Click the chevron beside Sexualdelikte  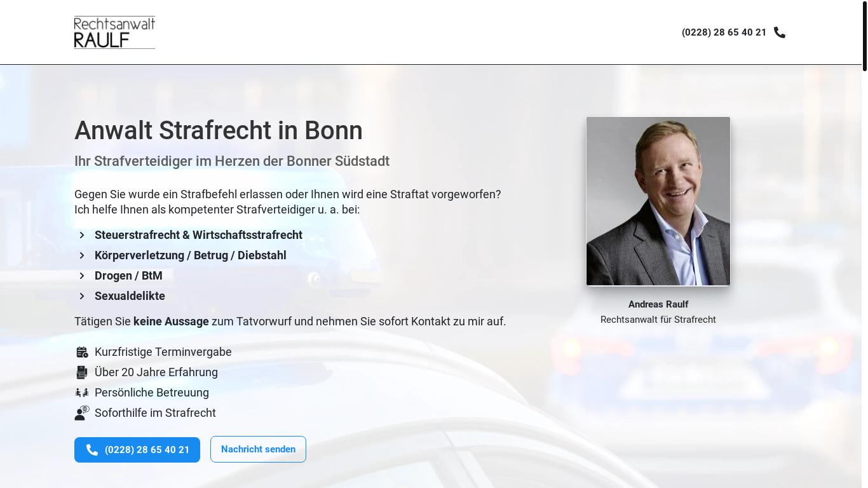click(x=82, y=296)
